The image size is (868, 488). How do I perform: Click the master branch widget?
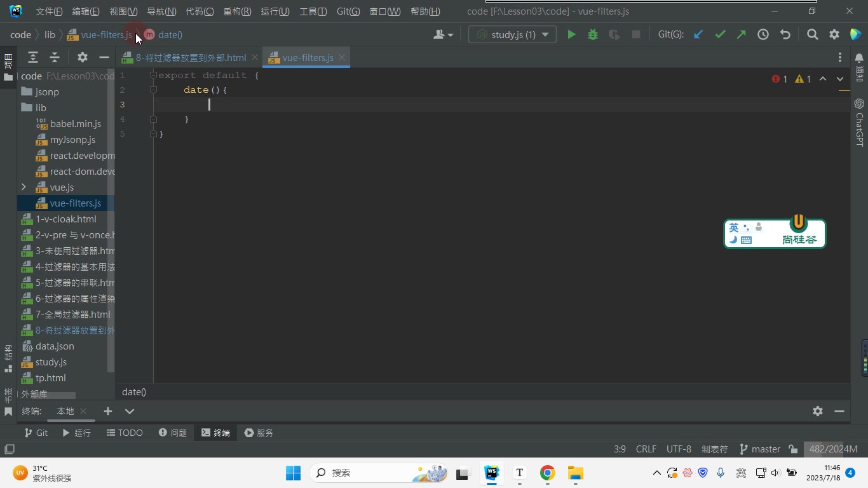[760, 449]
